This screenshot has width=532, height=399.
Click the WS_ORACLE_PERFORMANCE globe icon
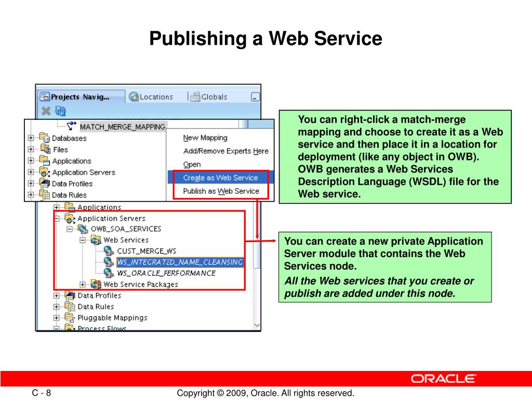pos(109,273)
